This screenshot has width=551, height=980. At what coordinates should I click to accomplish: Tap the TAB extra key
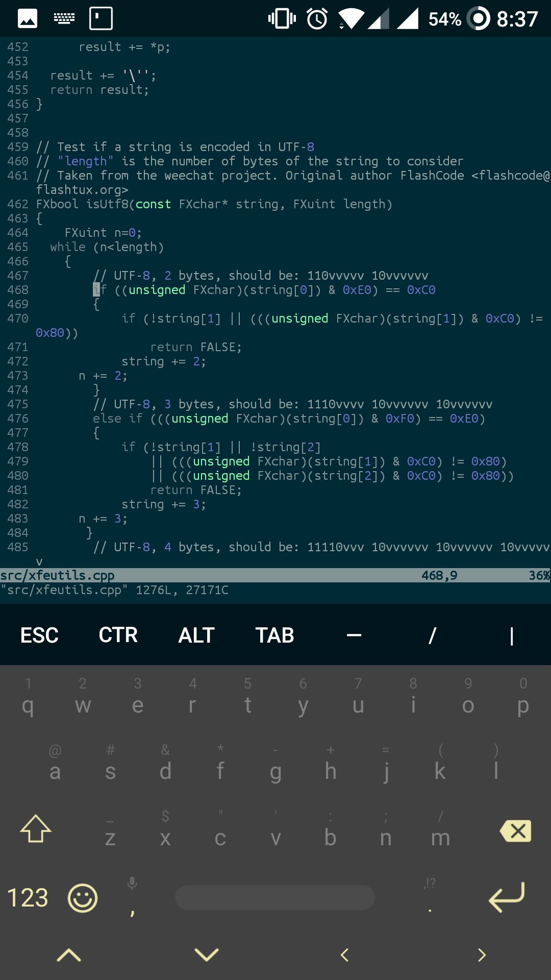(275, 635)
